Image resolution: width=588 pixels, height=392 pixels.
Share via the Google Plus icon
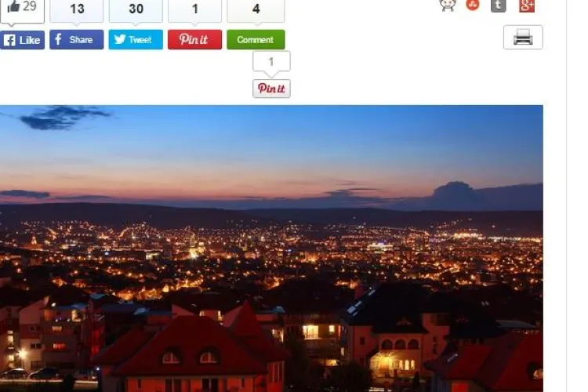[x=527, y=5]
